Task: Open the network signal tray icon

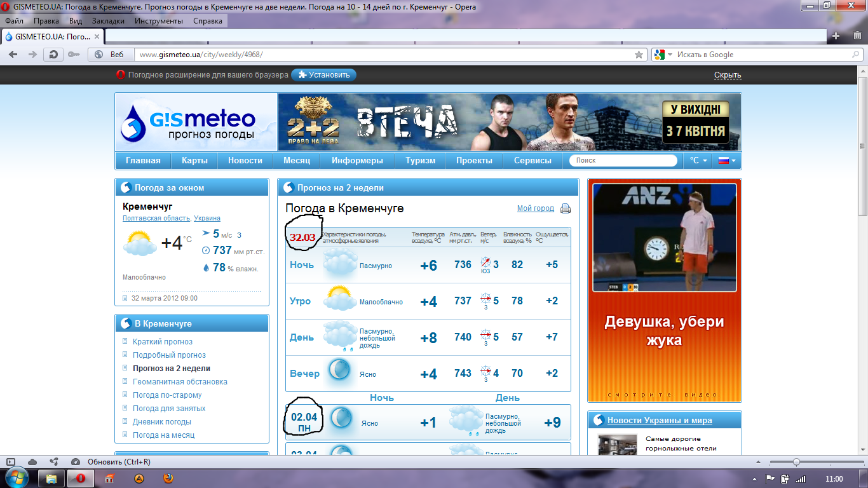Action: click(x=801, y=479)
